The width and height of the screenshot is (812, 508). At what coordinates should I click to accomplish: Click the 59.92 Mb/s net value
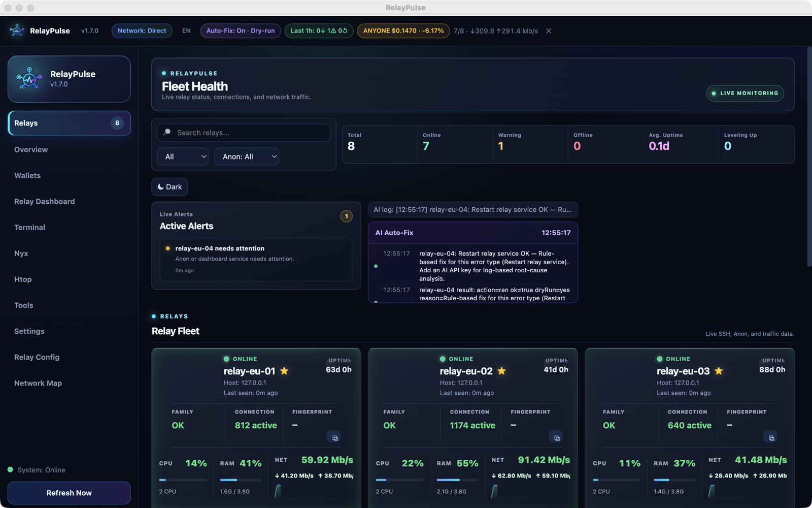click(327, 460)
